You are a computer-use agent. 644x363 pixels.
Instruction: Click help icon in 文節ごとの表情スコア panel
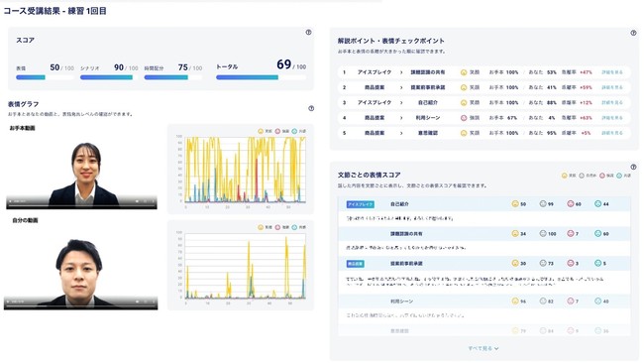(633, 167)
